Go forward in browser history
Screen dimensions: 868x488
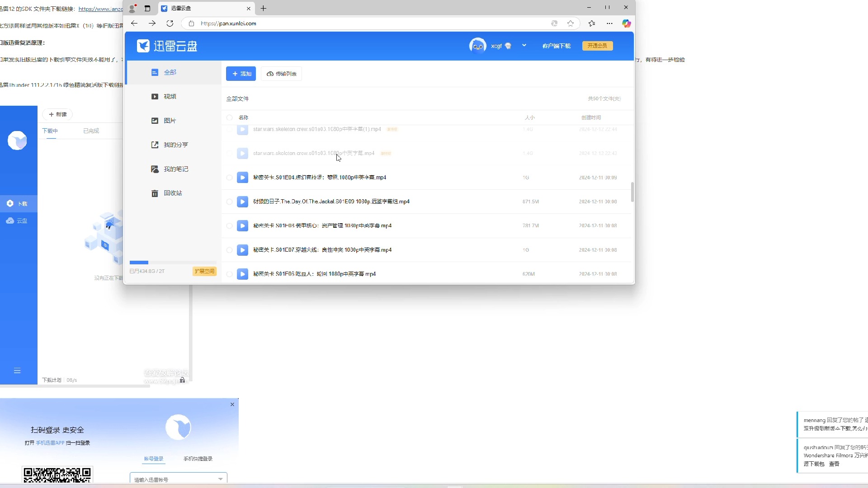[152, 23]
